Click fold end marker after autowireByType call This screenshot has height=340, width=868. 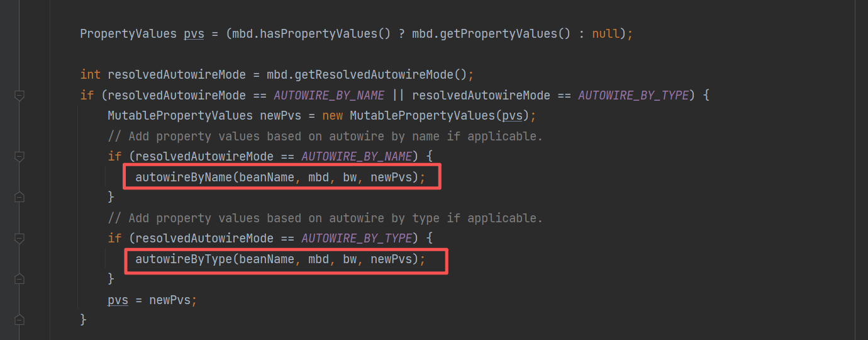point(19,279)
